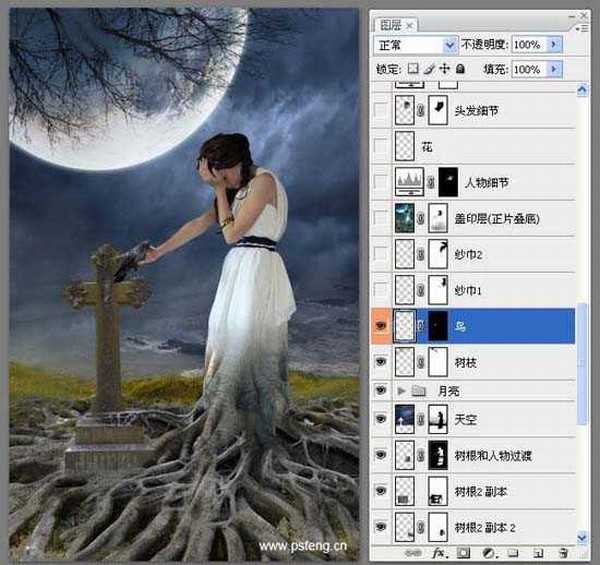The height and width of the screenshot is (565, 600).
Task: Expand the 月亮 layer group
Action: [403, 390]
